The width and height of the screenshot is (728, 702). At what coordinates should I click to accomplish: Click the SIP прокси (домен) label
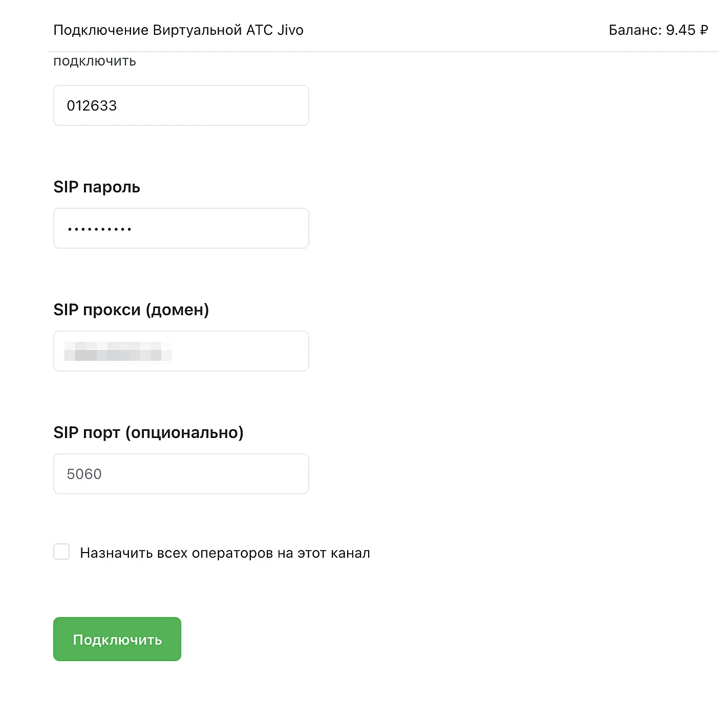131,310
